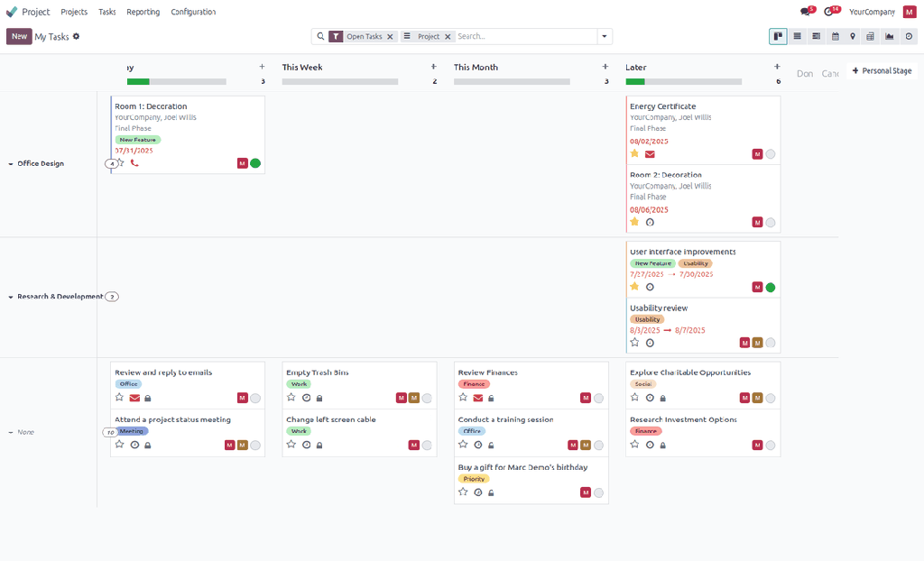Focus the Search input field
Viewport: 924px width, 561px height.
tap(526, 37)
